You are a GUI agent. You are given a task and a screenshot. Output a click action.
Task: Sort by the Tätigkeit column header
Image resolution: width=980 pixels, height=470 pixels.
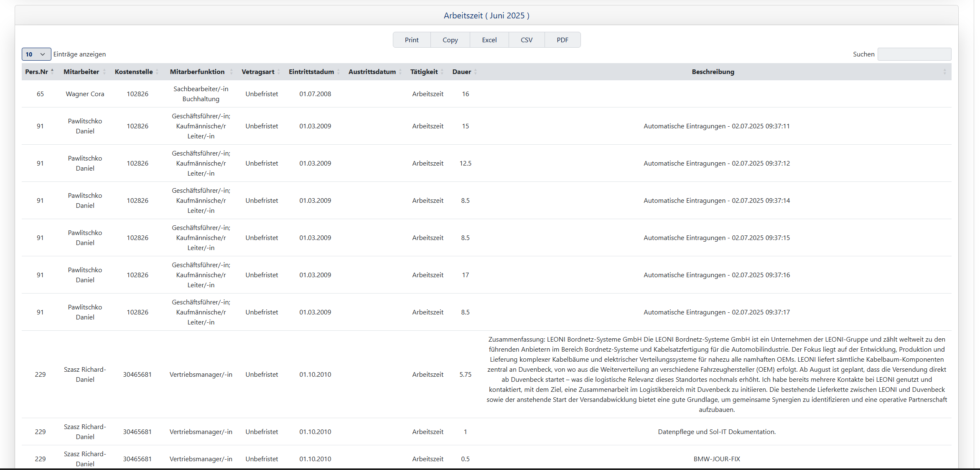pyautogui.click(x=424, y=72)
